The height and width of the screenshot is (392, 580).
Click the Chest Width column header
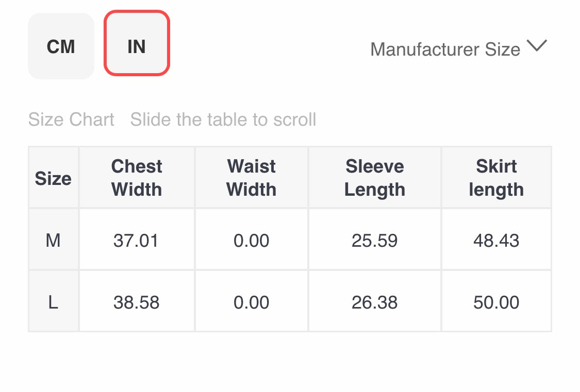(x=137, y=178)
